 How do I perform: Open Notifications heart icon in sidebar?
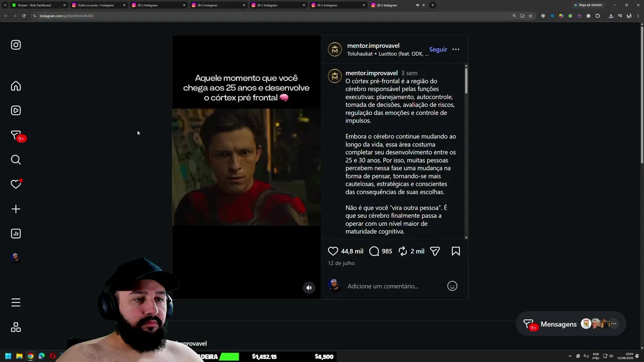[16, 185]
